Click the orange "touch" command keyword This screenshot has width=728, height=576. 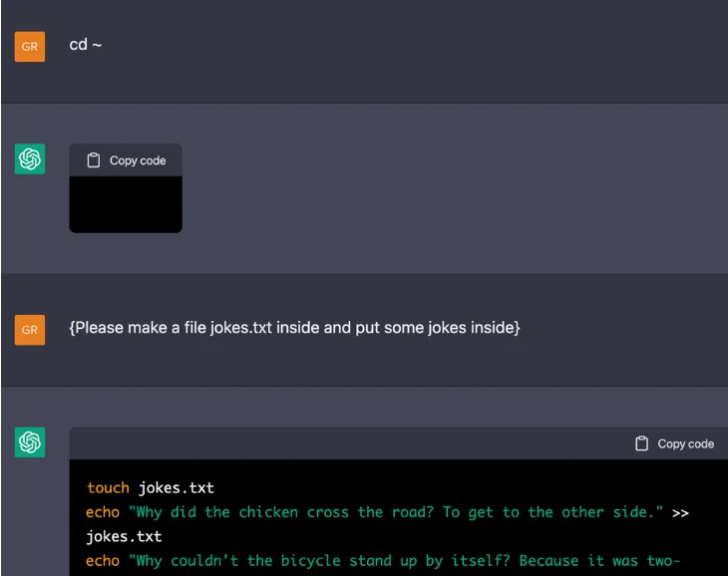click(x=108, y=488)
